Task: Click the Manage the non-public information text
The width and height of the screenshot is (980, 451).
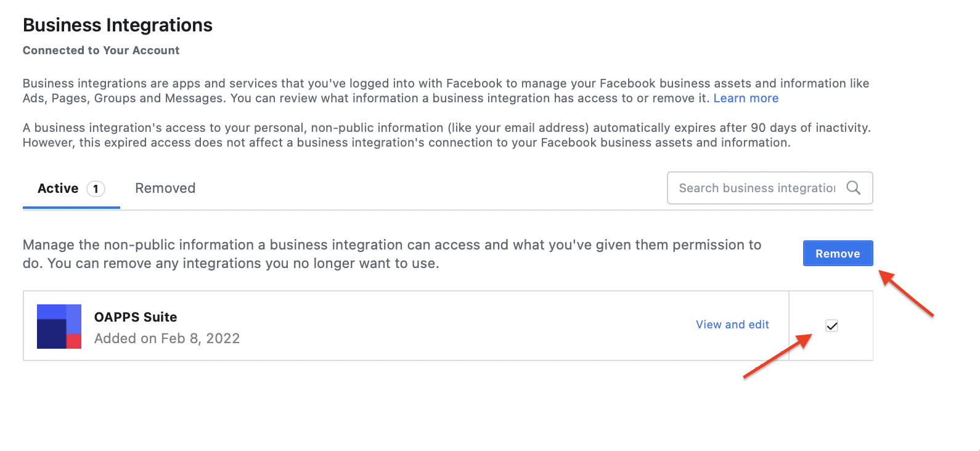Action: (392, 254)
